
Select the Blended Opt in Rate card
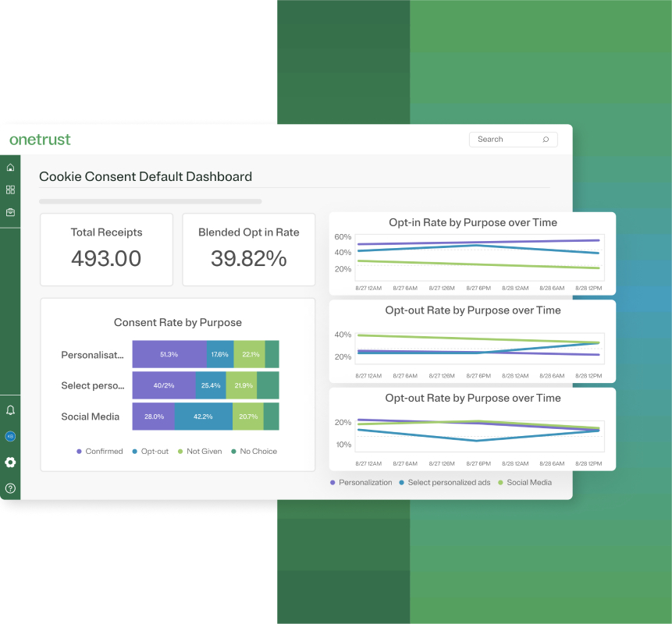point(248,250)
